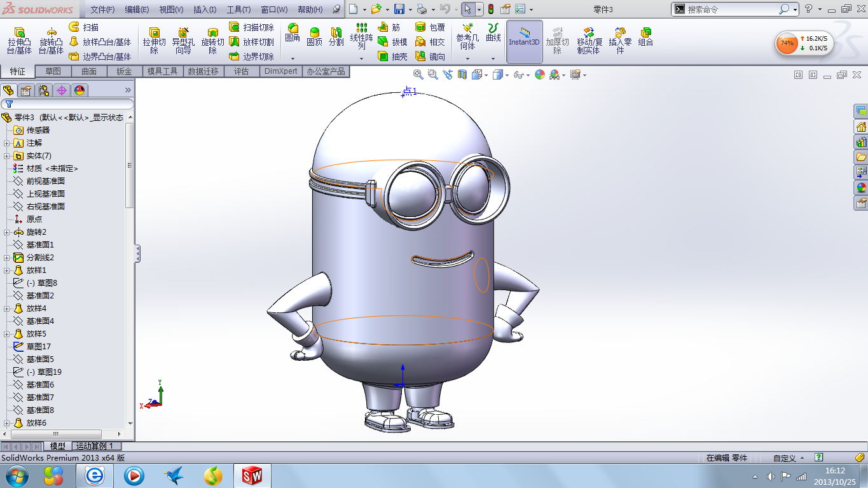
Task: Open the 线性阵列 pattern dropdown arrow
Action: pyautogui.click(x=361, y=59)
